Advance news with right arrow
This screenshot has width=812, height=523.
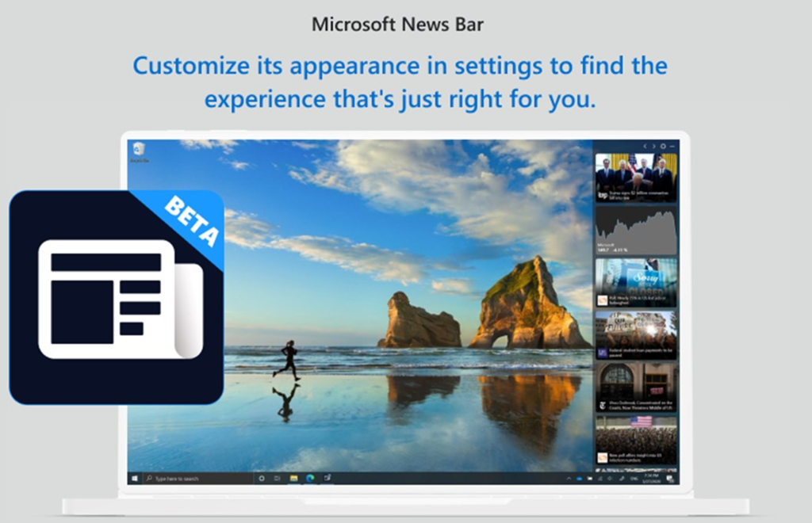click(653, 146)
